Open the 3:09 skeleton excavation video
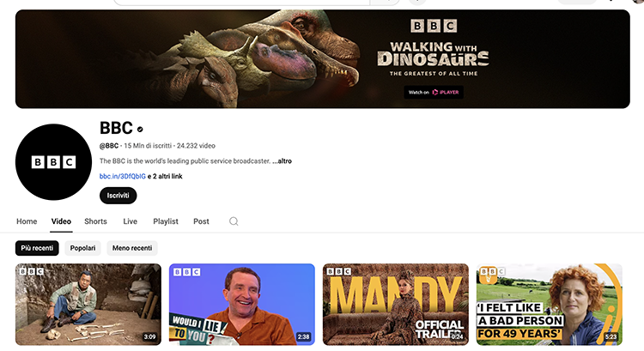The image size is (644, 351). [88, 304]
